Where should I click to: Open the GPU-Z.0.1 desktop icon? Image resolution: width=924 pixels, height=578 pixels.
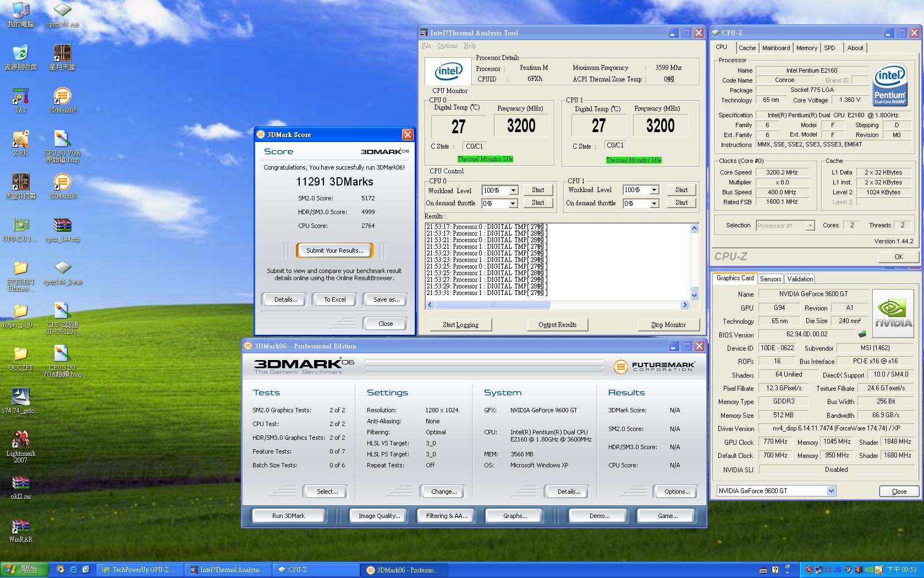pos(20,230)
